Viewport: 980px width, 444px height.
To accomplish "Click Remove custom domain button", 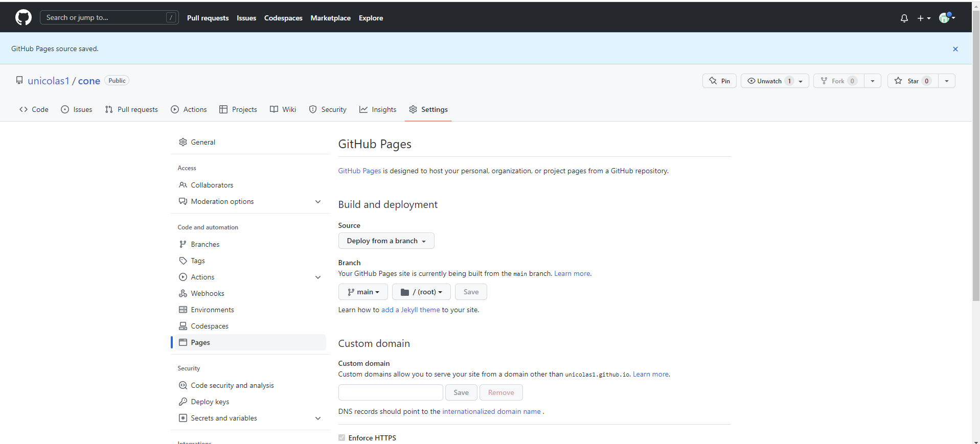I will [501, 392].
